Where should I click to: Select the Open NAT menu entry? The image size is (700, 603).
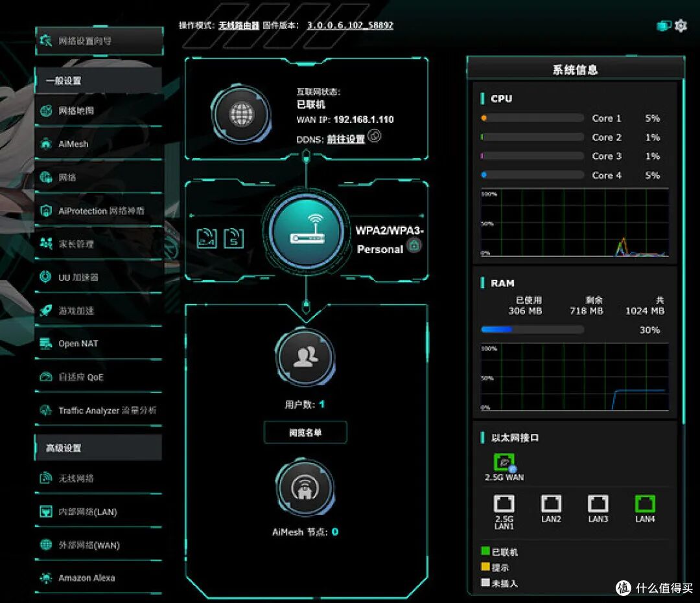click(x=99, y=343)
